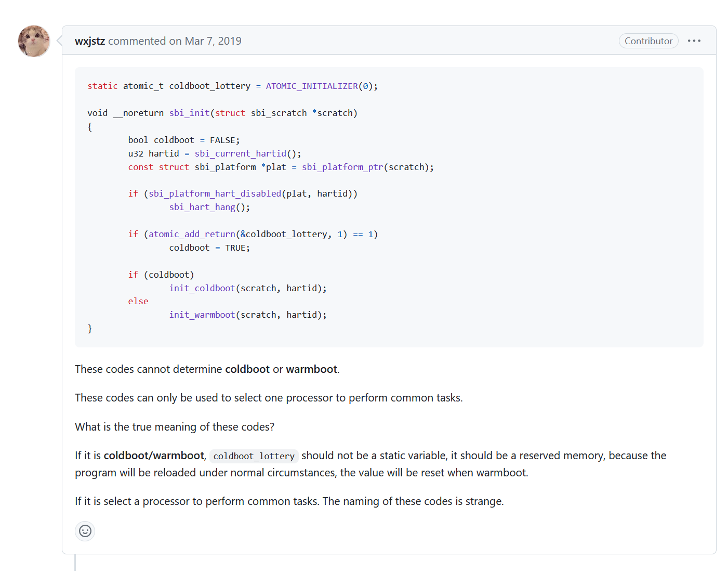The image size is (728, 571).
Task: Click the init_warmboot(scratch, hartid) call
Action: coord(248,315)
